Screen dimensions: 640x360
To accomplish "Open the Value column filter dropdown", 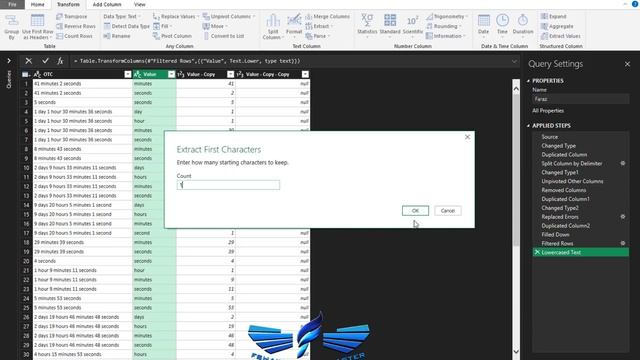I will tap(171, 74).
